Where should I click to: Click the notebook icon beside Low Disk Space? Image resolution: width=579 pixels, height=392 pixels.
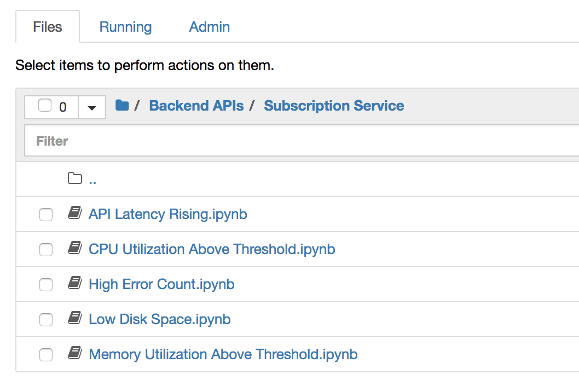point(74,319)
